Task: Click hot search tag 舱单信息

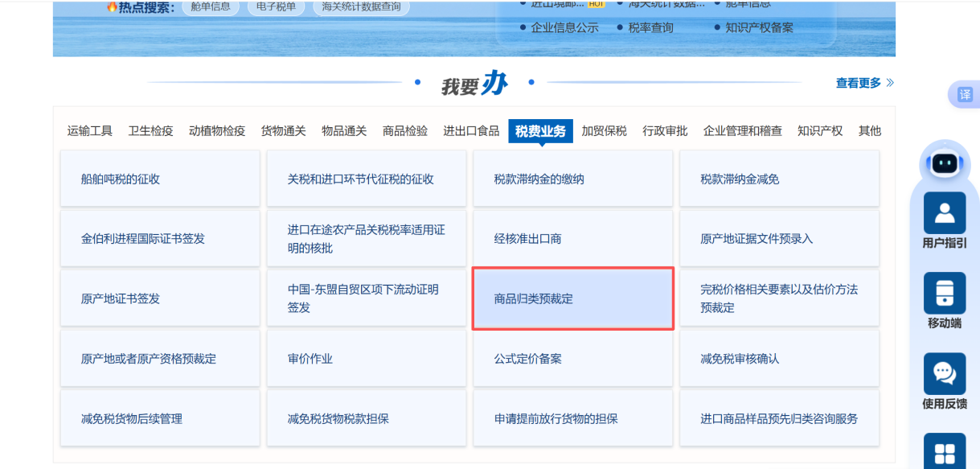Action: pos(210,7)
